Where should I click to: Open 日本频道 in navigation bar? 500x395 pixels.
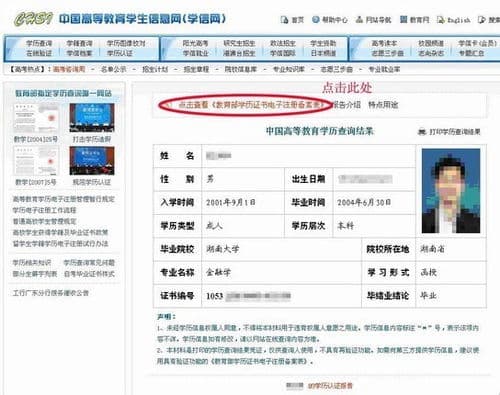click(323, 53)
